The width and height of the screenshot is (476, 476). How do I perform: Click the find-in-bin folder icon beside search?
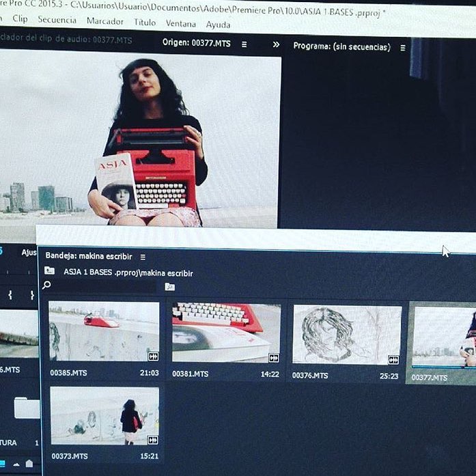[169, 287]
